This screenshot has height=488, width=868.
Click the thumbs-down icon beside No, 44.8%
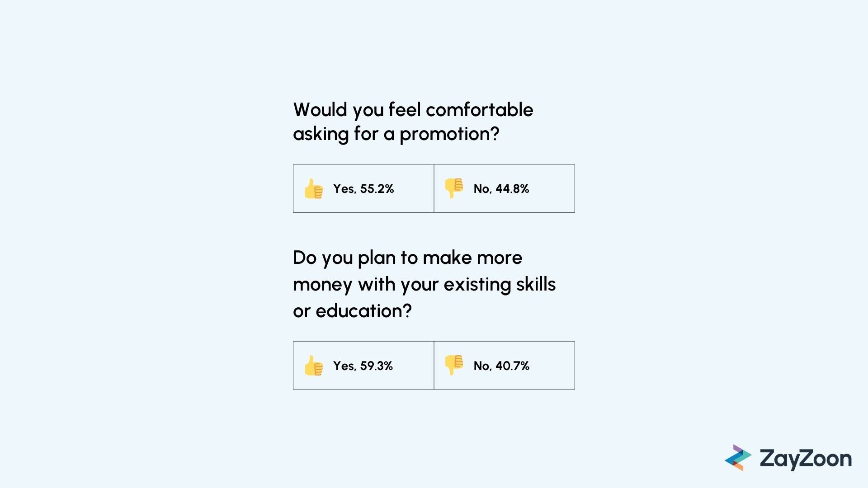454,188
